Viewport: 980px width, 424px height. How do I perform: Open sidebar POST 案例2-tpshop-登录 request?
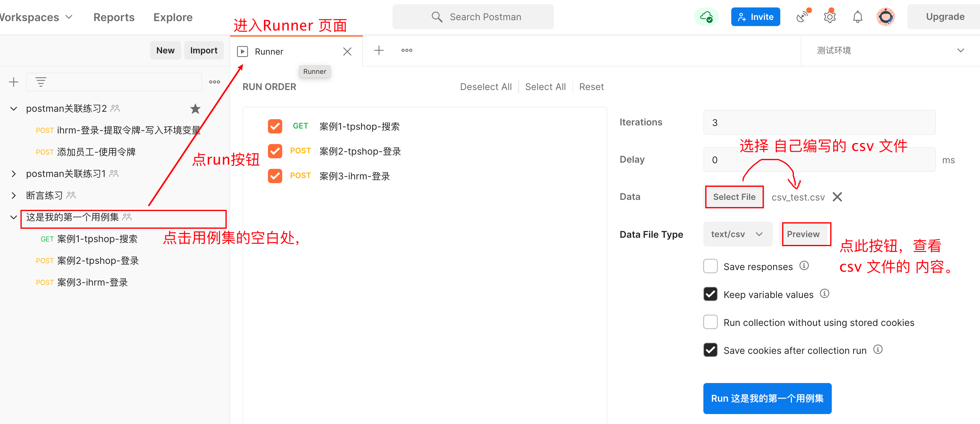click(x=87, y=261)
